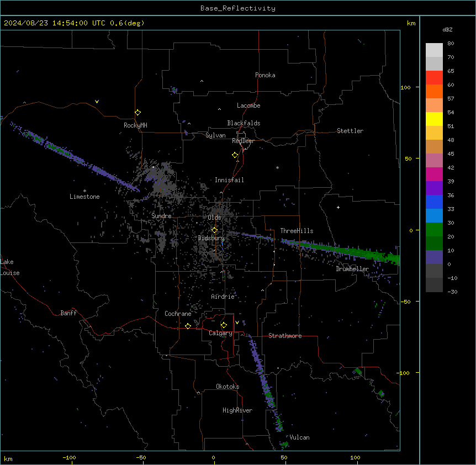This screenshot has width=476, height=465.
Task: Click the asterisk marker east of Innisfail
Action: click(x=277, y=167)
